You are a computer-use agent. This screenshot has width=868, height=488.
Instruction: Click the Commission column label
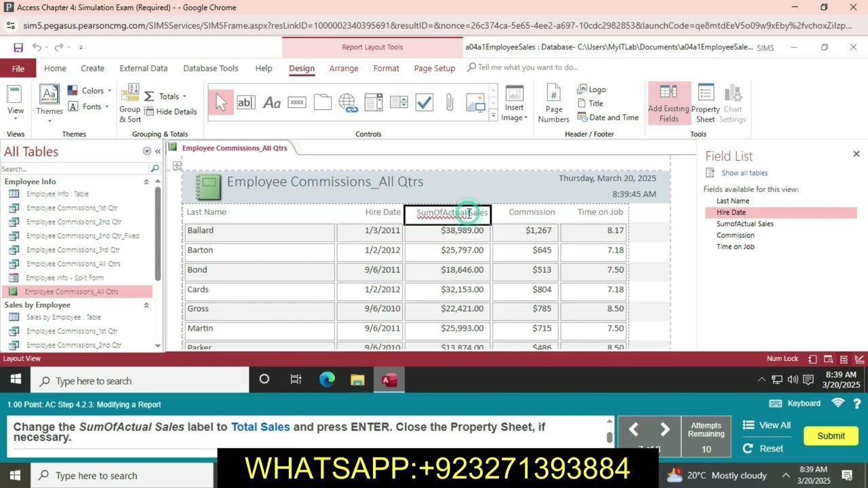tap(532, 212)
